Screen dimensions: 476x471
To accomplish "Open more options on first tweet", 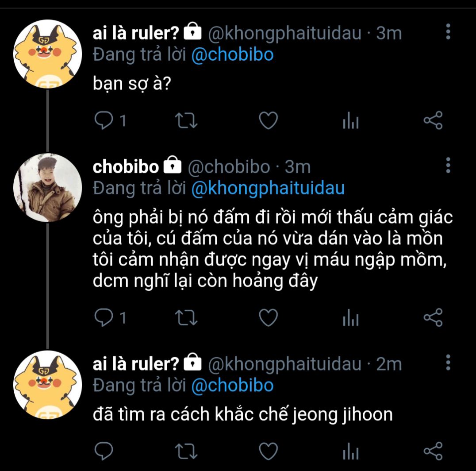I will point(448,32).
